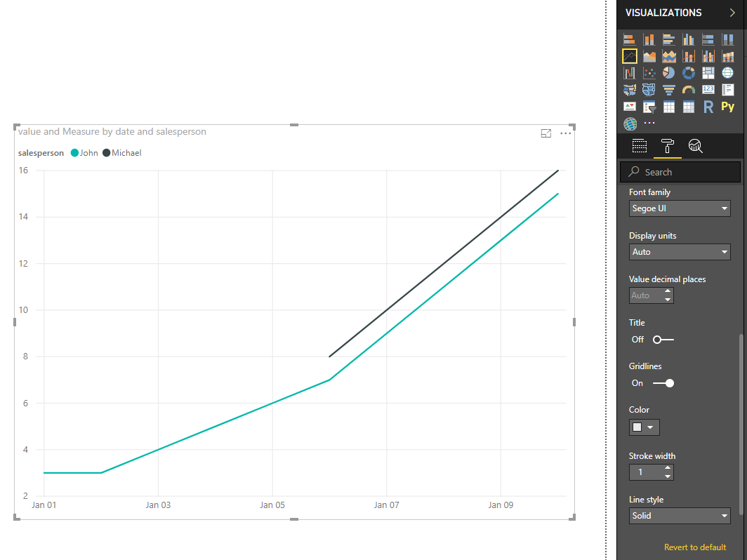
Task: Open Focus mode for the chart
Action: [546, 133]
